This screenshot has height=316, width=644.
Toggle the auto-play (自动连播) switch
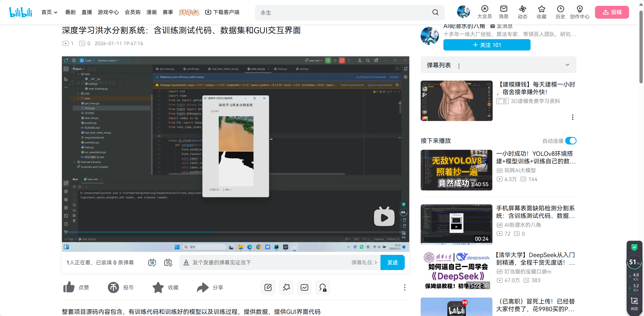(x=571, y=141)
